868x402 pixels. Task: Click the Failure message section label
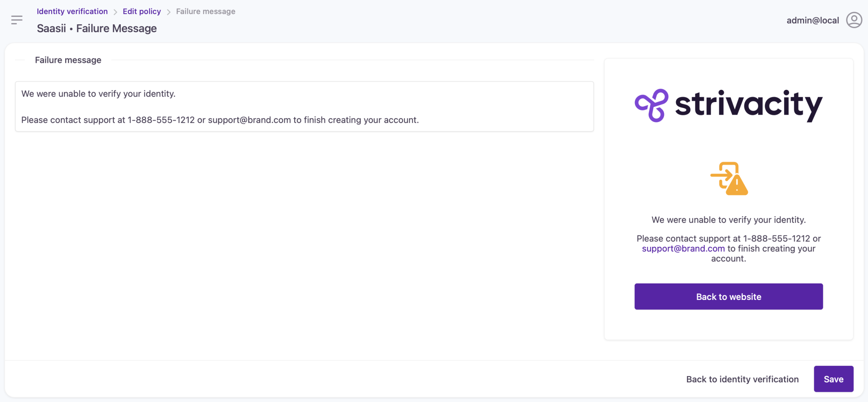[68, 60]
